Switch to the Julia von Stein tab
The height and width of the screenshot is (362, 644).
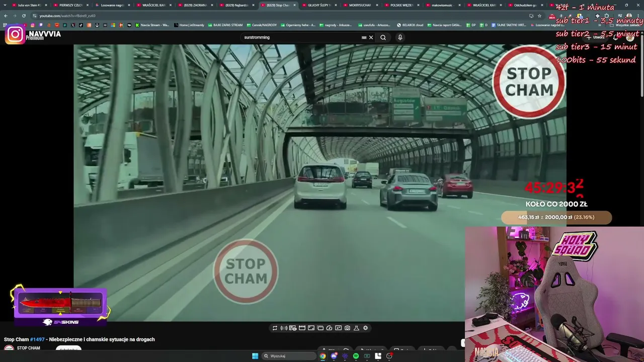29,5
